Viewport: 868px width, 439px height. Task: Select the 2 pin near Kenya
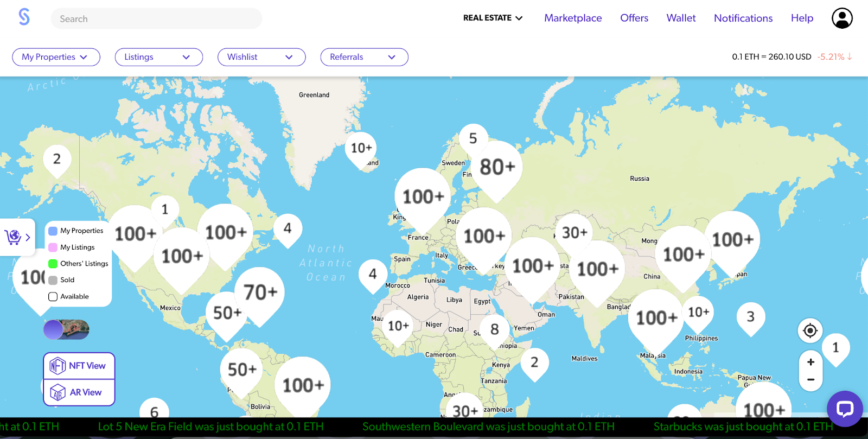click(x=534, y=364)
